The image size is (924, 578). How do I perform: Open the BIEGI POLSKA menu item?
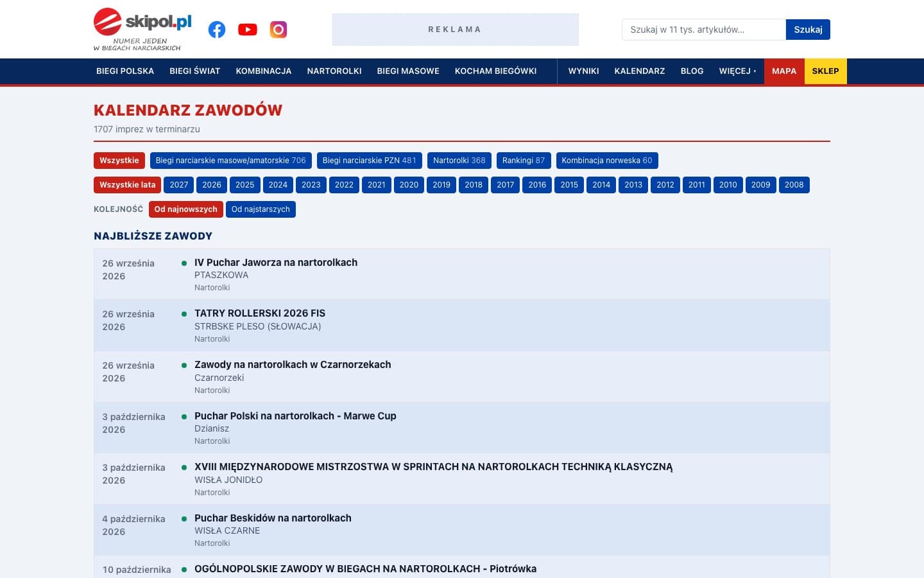[x=125, y=71]
